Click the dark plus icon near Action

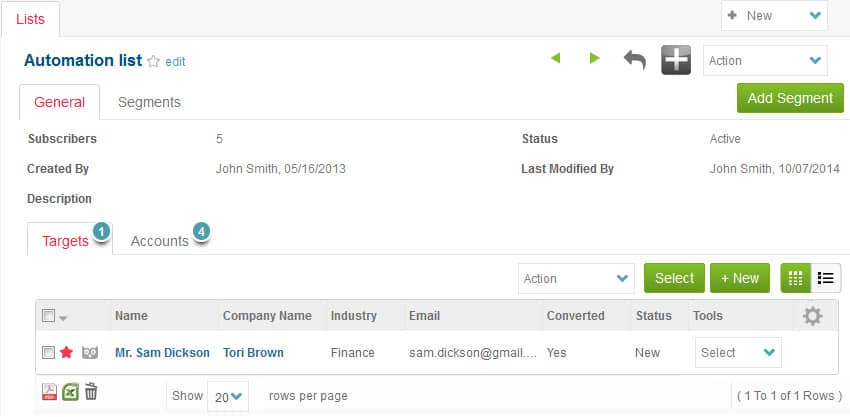pos(676,60)
